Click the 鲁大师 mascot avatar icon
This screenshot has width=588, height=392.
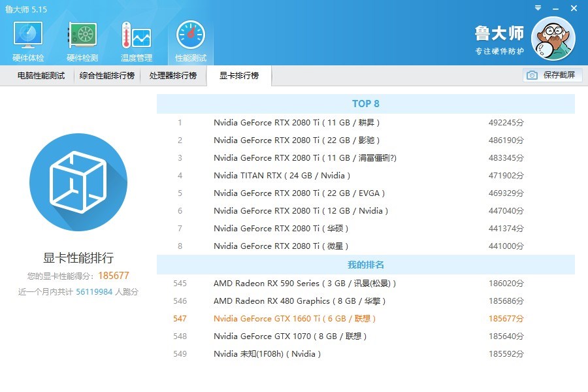(553, 37)
